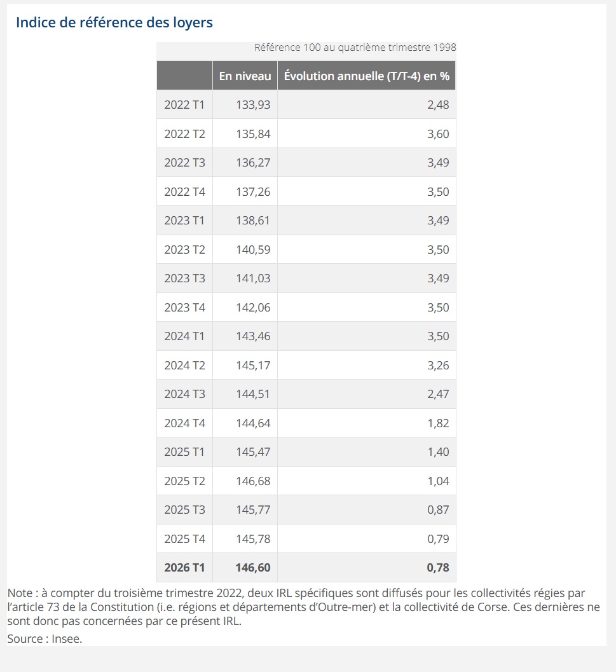Image resolution: width=616 pixels, height=672 pixels.
Task: Click the "En niveau" column header
Action: click(x=245, y=76)
